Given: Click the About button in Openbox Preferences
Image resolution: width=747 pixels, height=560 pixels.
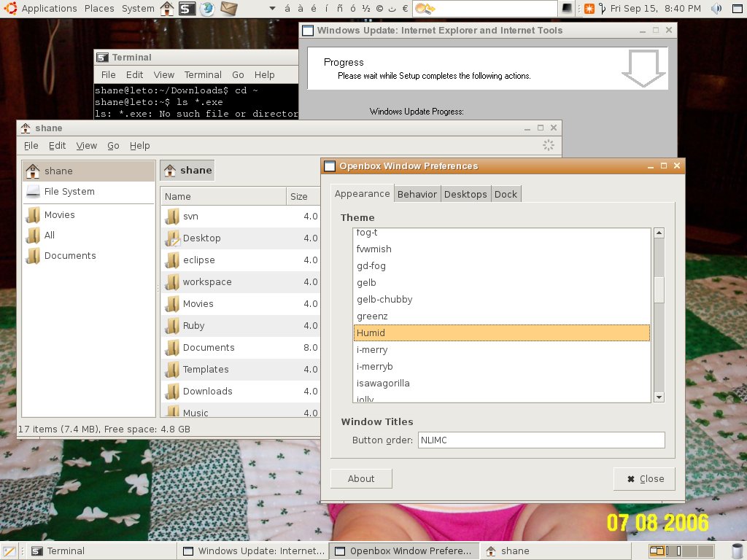Looking at the screenshot, I should point(361,478).
